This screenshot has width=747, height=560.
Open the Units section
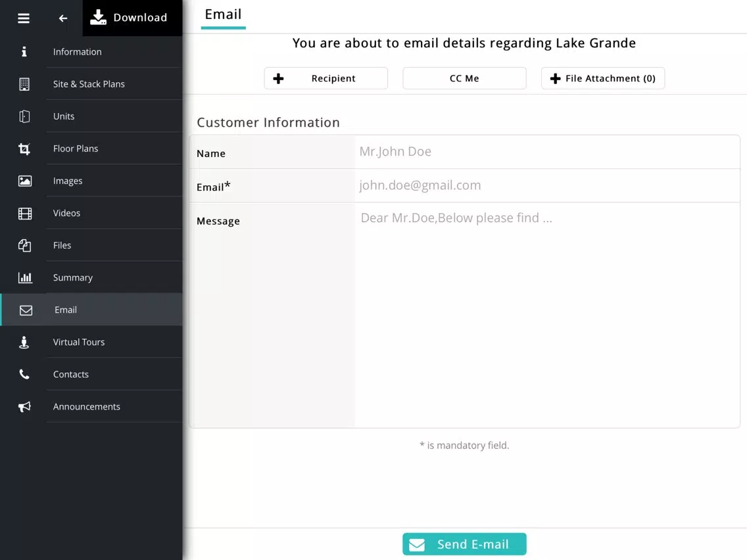[x=91, y=116]
